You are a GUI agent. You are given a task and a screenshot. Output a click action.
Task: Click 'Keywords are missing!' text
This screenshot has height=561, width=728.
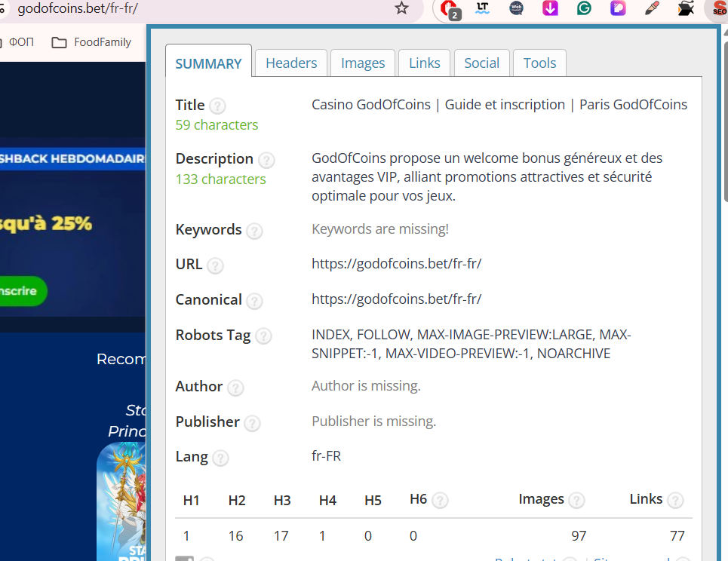pyautogui.click(x=379, y=228)
